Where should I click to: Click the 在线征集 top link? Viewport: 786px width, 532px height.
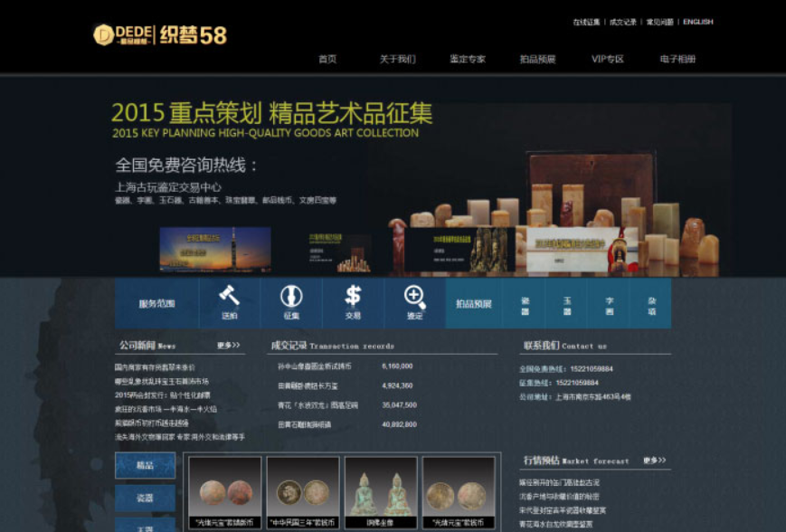[x=586, y=22]
